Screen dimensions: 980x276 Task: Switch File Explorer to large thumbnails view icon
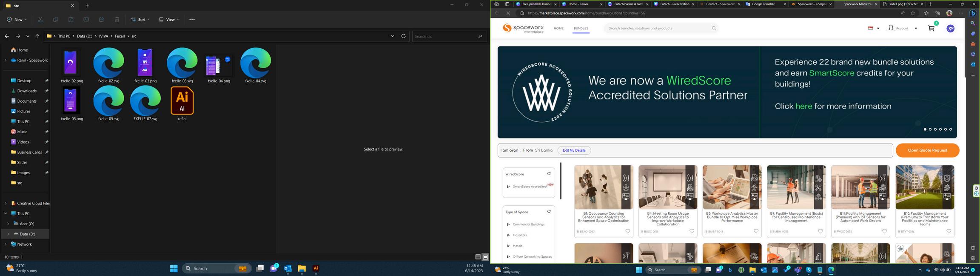pos(485,257)
